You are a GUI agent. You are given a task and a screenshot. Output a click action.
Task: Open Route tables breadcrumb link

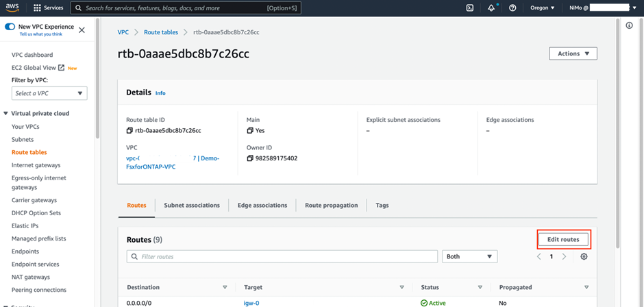click(x=161, y=32)
